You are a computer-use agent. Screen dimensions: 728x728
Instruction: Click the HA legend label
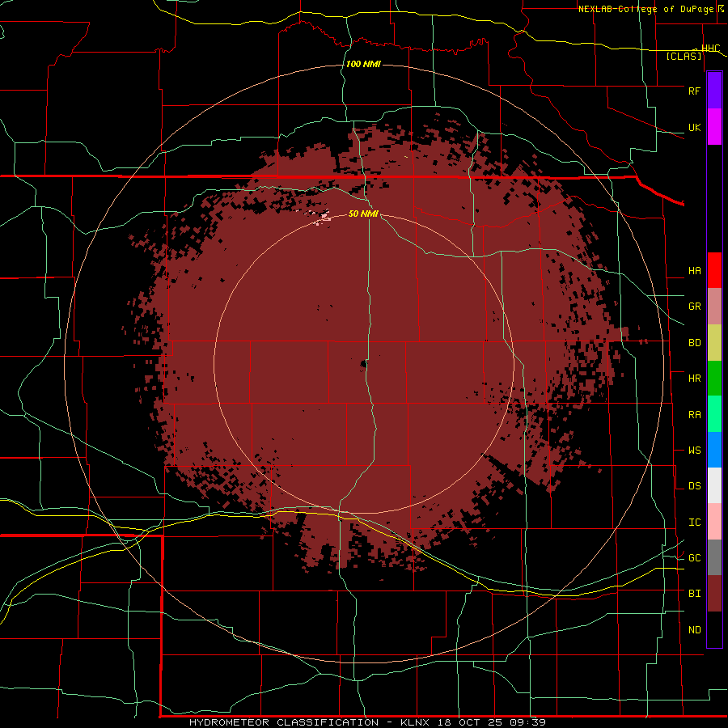pyautogui.click(x=694, y=271)
